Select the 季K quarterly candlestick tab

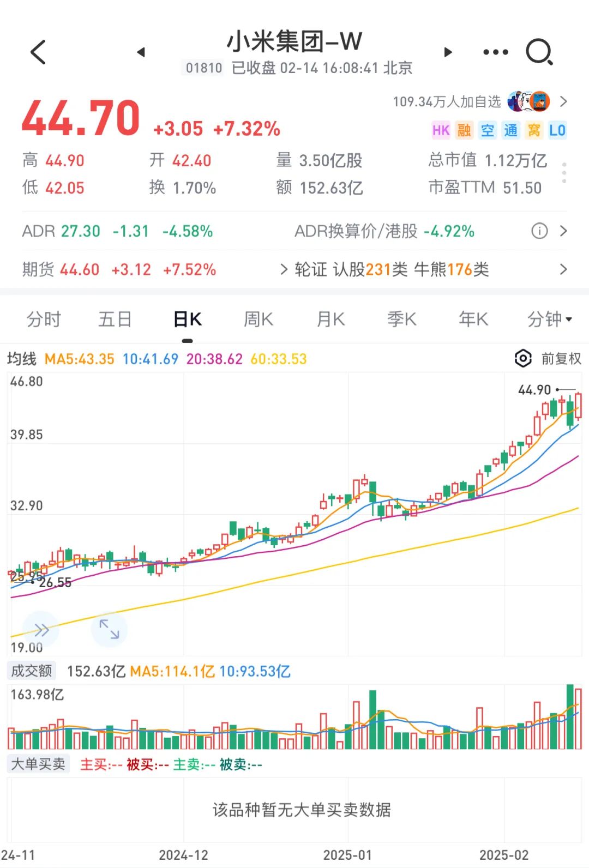pos(402,319)
